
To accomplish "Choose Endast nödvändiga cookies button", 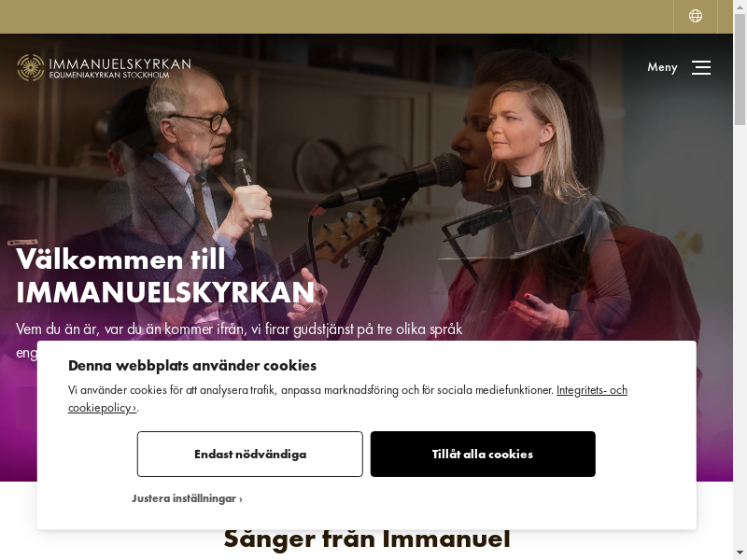I will [249, 454].
